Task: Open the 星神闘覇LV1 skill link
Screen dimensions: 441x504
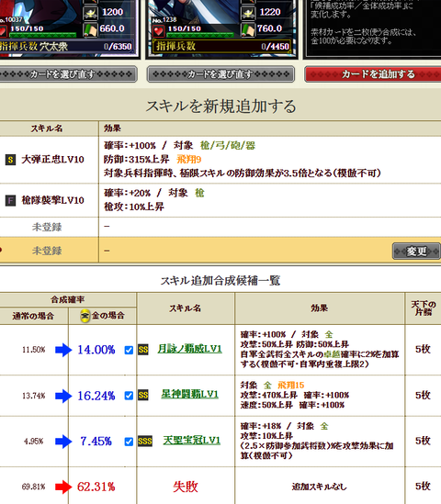Action: point(190,395)
